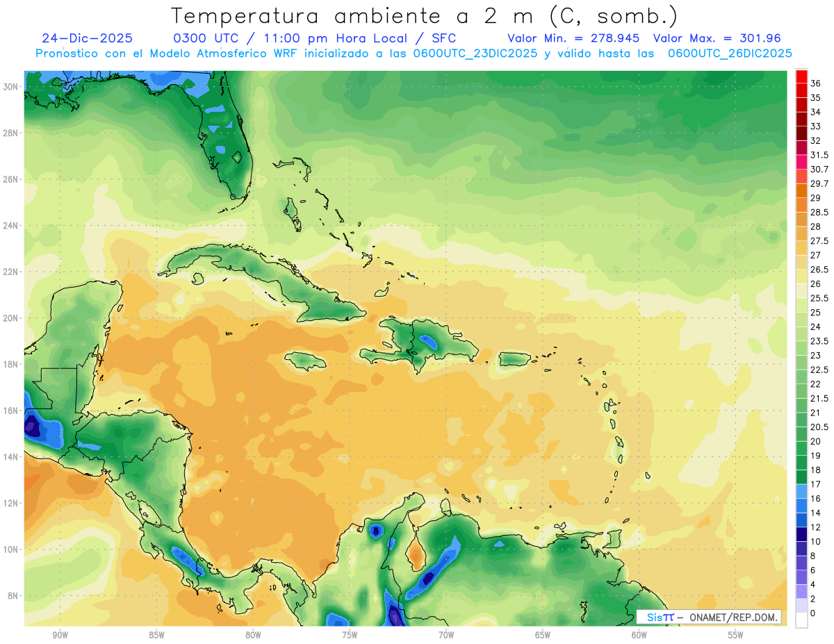Click the "12N" latitude axis label
Image resolution: width=834 pixels, height=644 pixels.
click(x=12, y=503)
